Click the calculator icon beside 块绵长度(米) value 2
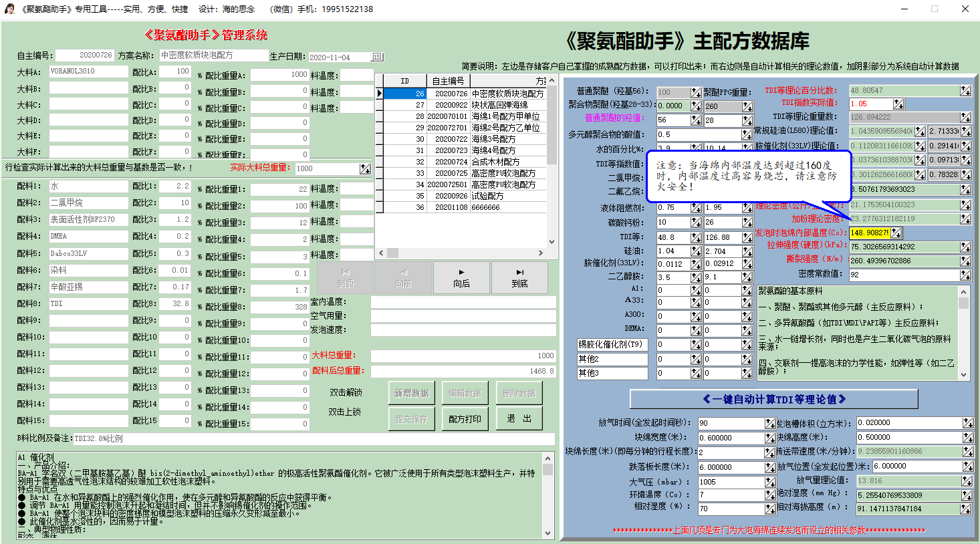Image resolution: width=980 pixels, height=544 pixels. (x=770, y=452)
